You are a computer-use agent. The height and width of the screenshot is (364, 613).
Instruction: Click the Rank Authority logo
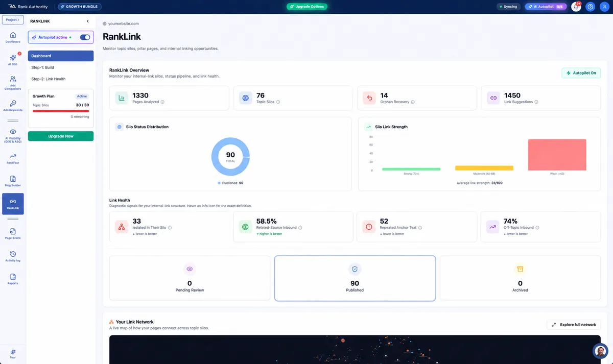tap(28, 7)
